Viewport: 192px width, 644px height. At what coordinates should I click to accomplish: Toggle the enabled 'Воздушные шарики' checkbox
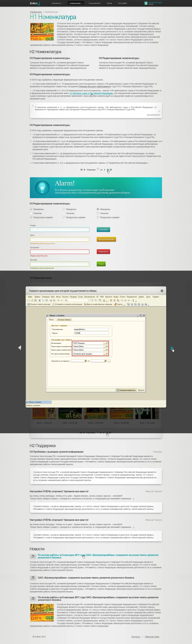31,217
